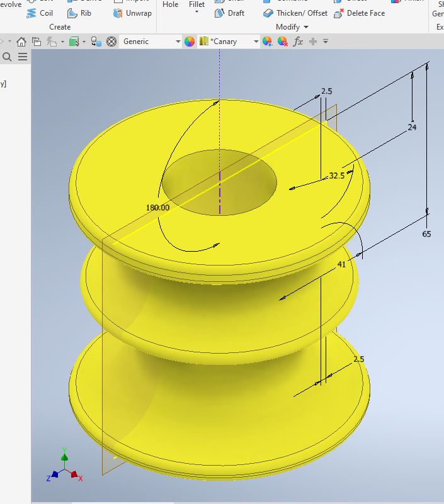Go to Home view icon
444x504 pixels.
(x=21, y=42)
